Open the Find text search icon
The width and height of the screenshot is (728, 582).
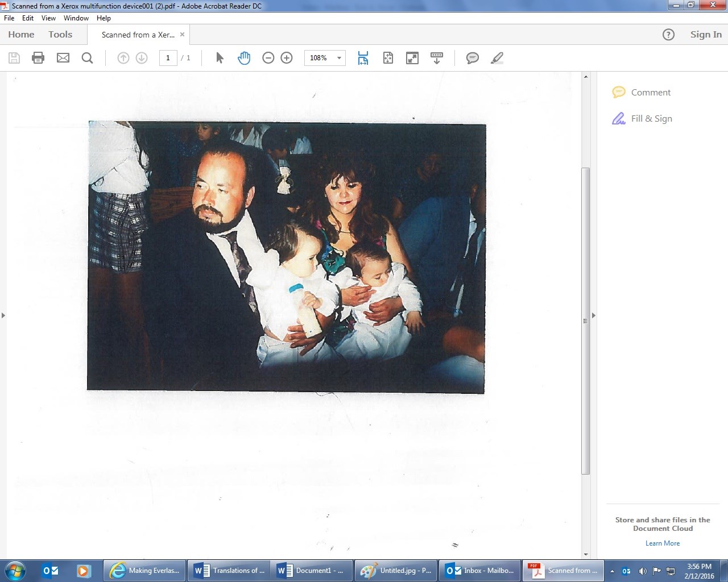pos(87,58)
